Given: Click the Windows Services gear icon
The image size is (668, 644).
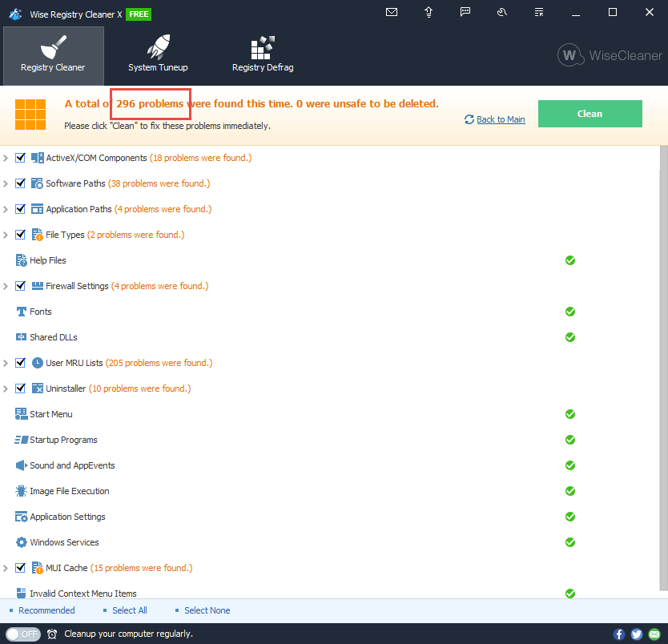Looking at the screenshot, I should pyautogui.click(x=22, y=542).
